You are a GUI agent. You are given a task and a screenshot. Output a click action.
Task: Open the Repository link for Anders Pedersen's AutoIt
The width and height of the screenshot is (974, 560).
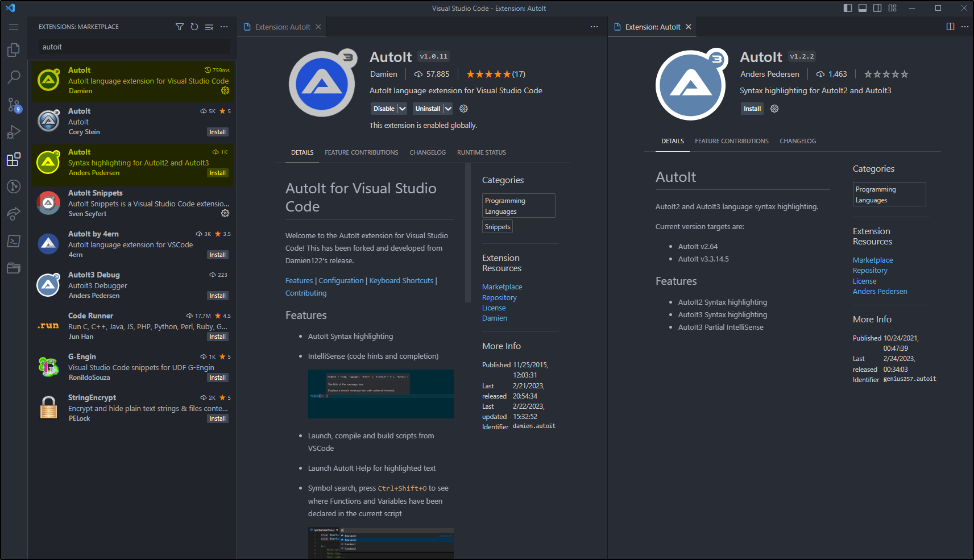869,270
